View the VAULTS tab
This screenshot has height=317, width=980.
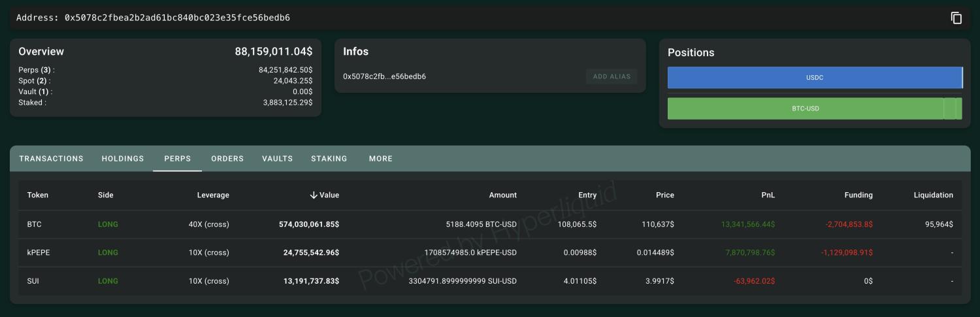tap(277, 159)
